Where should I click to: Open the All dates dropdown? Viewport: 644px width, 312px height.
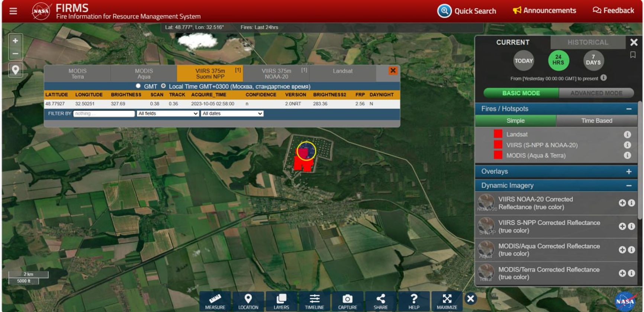click(232, 114)
